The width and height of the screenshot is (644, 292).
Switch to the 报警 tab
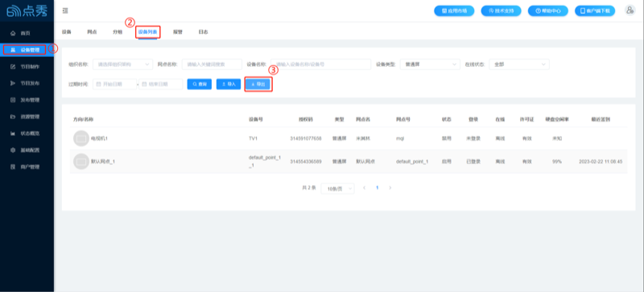[177, 31]
